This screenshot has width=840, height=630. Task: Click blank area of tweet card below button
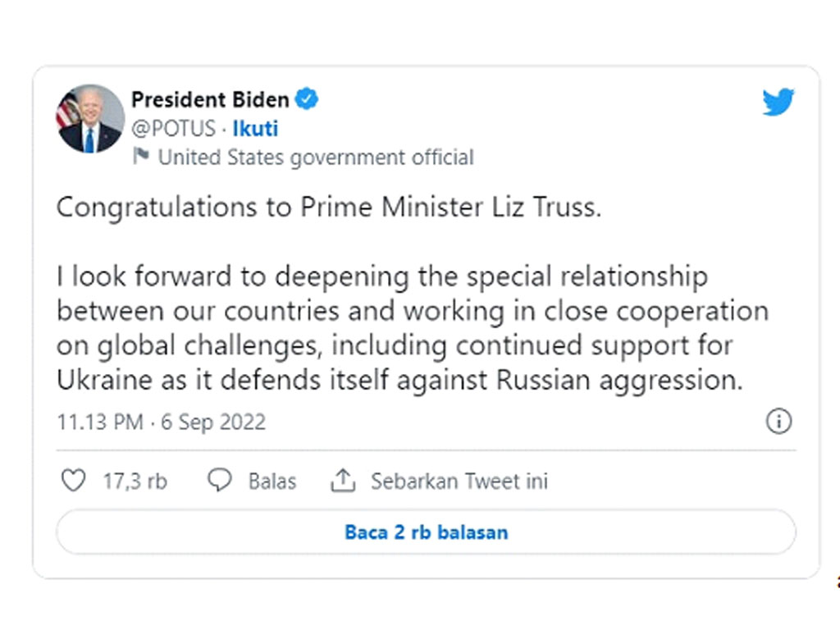[x=426, y=566]
